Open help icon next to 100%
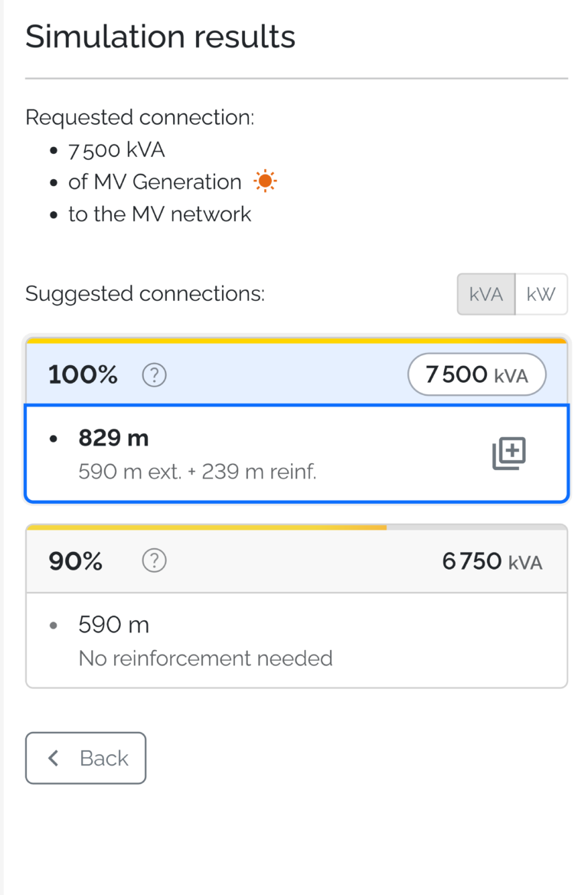 [x=154, y=375]
